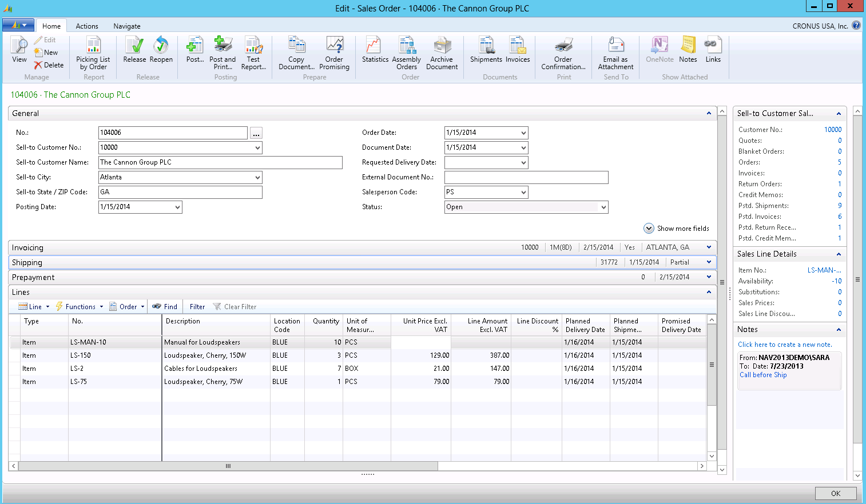The image size is (866, 504).
Task: Open Invoices documents
Action: (518, 50)
